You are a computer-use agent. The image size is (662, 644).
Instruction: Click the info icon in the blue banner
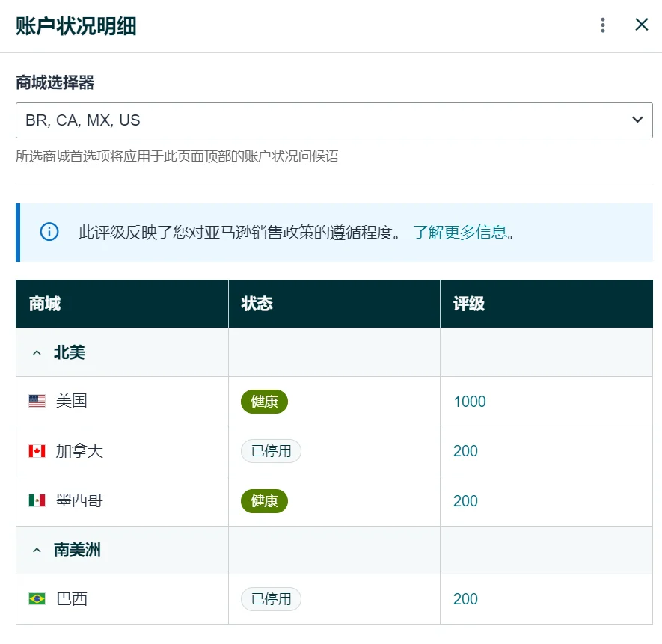[x=49, y=232]
